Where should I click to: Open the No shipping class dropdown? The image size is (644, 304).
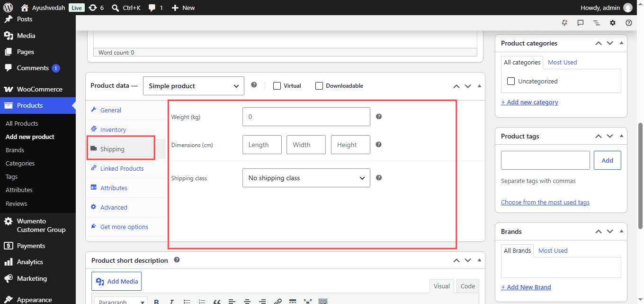(x=306, y=178)
